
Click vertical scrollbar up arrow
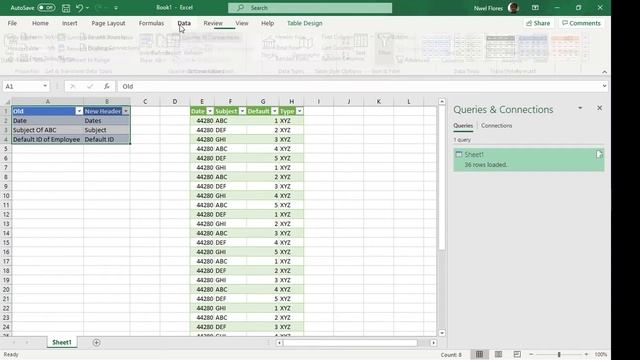point(442,101)
